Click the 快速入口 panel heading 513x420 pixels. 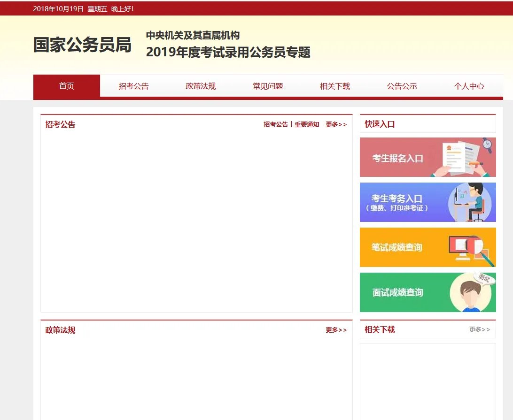tap(377, 124)
